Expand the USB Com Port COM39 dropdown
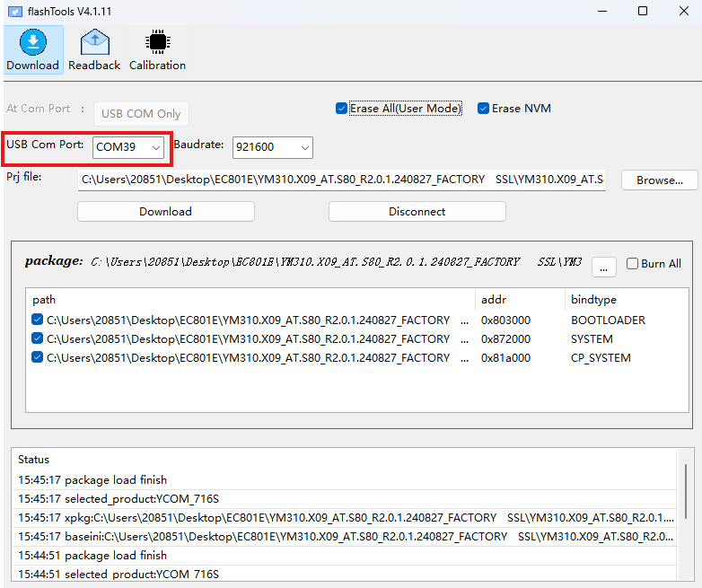 click(129, 146)
